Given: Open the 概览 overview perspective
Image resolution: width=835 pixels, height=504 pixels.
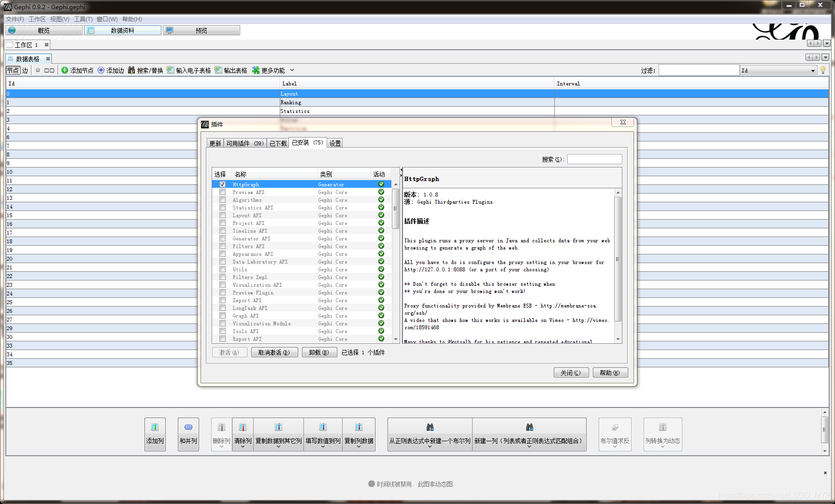Looking at the screenshot, I should pos(43,30).
